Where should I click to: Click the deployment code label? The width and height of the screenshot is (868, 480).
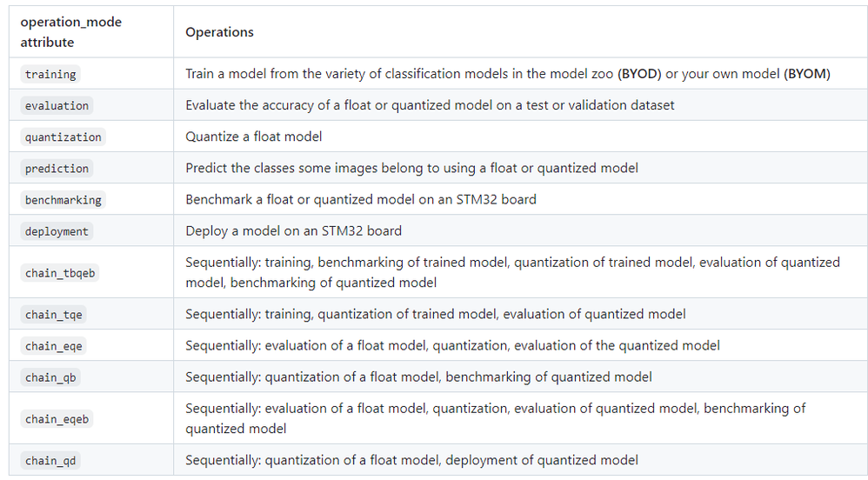tap(57, 230)
